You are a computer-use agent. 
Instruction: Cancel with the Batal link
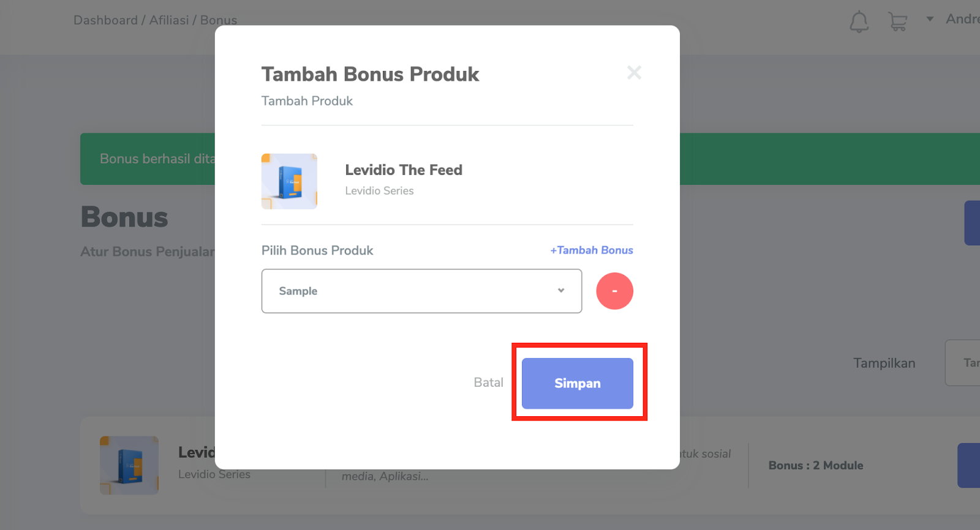tap(488, 383)
